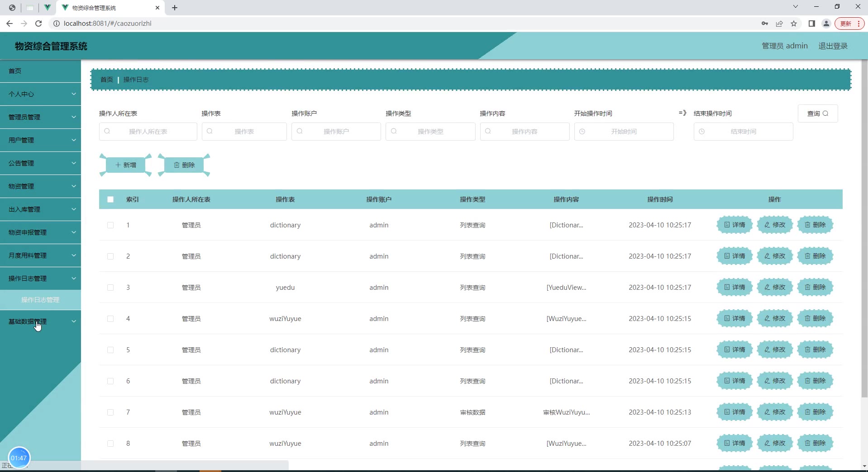
Task: Click yuedu cell in row 3
Action: (285, 288)
